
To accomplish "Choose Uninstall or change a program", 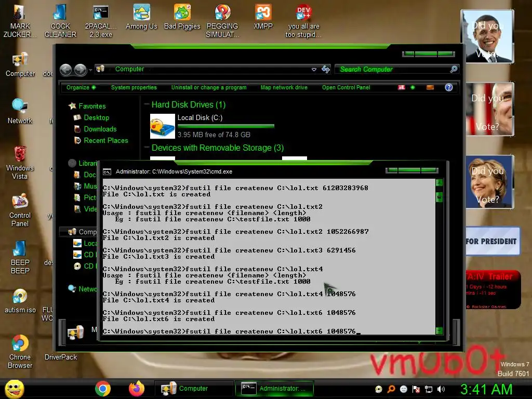I will [209, 87].
